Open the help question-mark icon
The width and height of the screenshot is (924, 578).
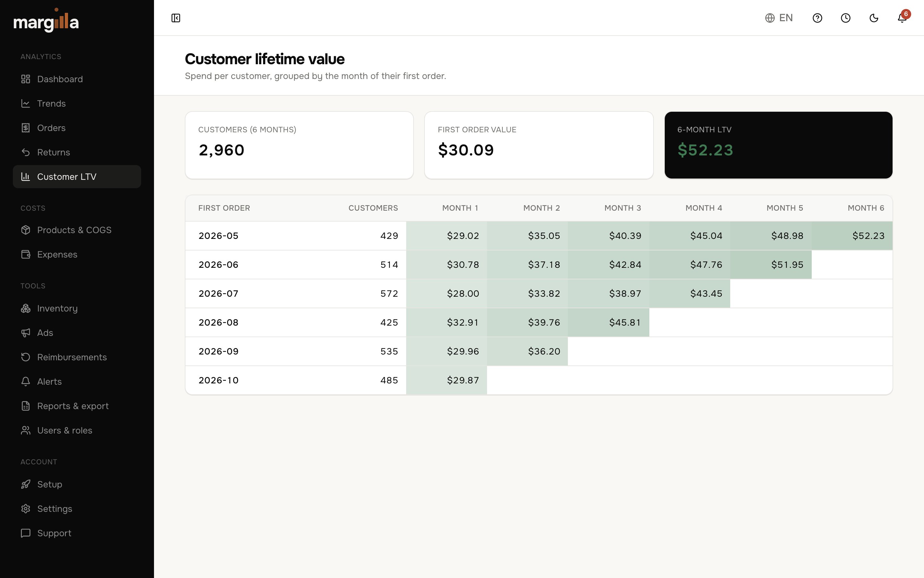tap(817, 18)
